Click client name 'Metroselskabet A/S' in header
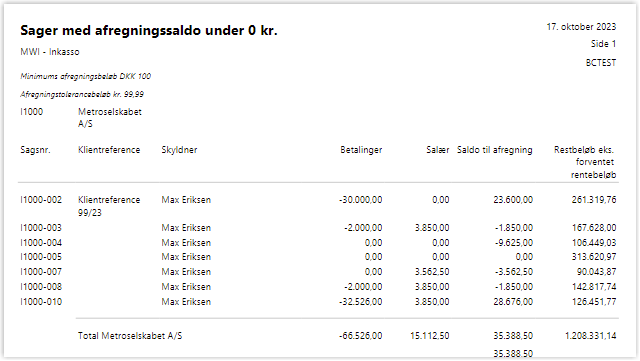640x361 pixels. point(110,118)
